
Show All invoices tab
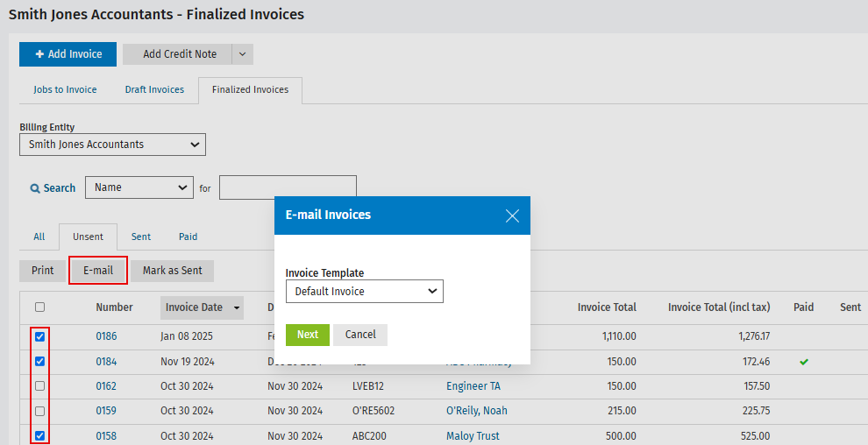click(39, 237)
